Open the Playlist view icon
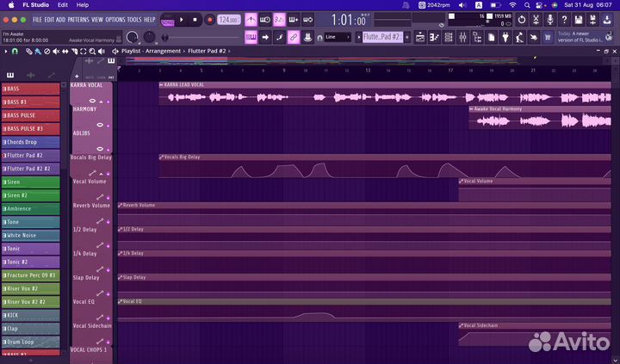 click(420, 38)
